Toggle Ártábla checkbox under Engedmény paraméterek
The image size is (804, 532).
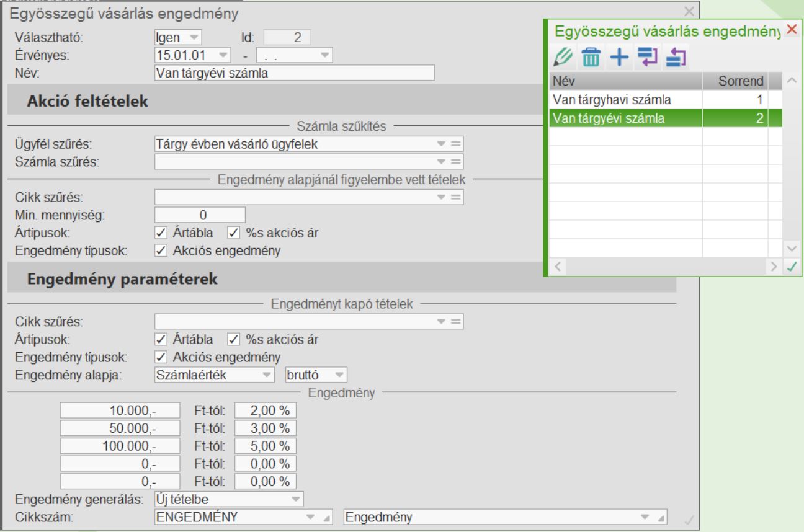161,339
